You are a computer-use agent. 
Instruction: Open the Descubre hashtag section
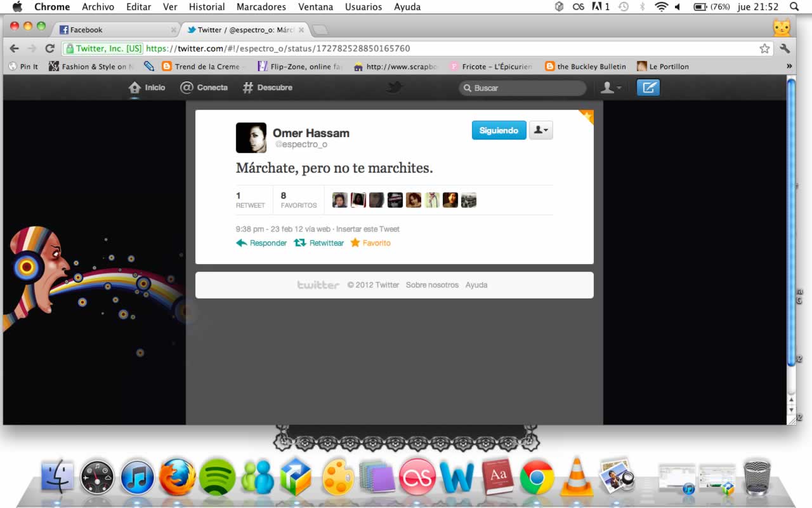click(x=248, y=88)
